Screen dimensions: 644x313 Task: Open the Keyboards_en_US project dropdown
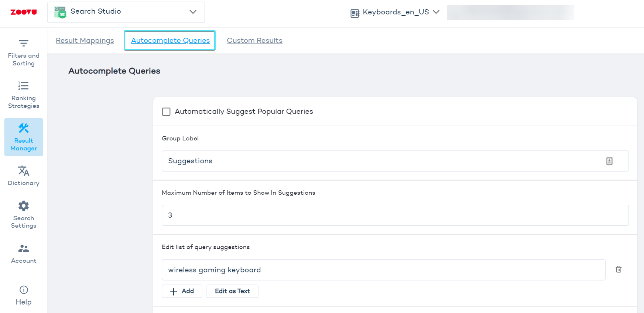pyautogui.click(x=395, y=12)
